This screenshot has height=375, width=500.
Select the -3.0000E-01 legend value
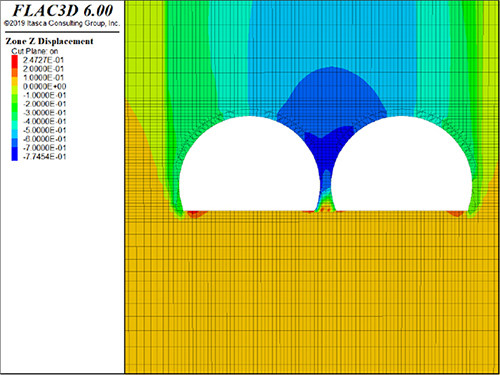click(x=44, y=112)
